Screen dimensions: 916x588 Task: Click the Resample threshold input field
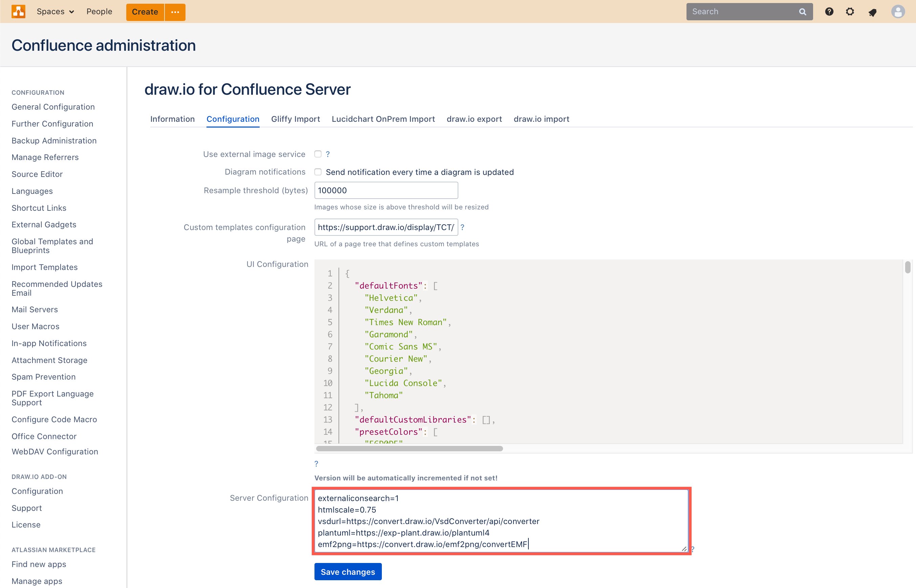(x=386, y=190)
